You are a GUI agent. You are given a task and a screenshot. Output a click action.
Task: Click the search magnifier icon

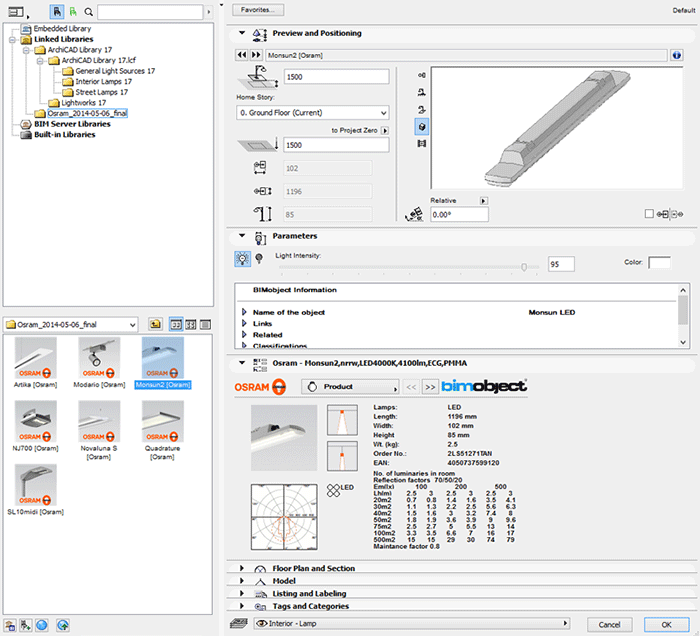tap(89, 12)
